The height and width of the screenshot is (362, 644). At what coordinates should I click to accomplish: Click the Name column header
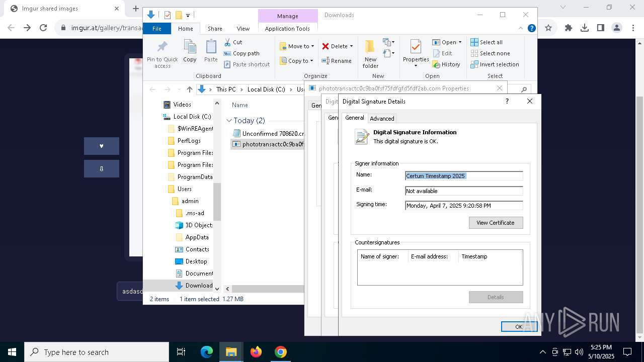coord(240,105)
